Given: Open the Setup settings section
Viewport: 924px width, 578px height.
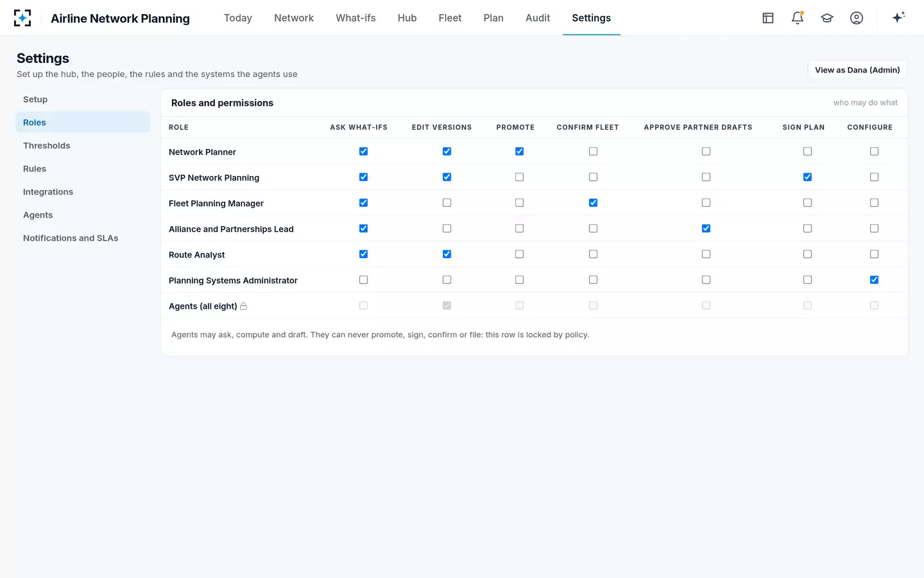Looking at the screenshot, I should [83, 100].
